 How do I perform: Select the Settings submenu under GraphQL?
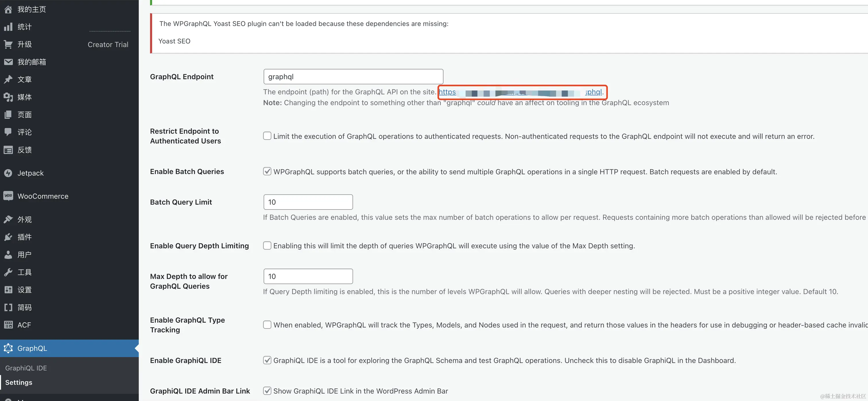19,382
